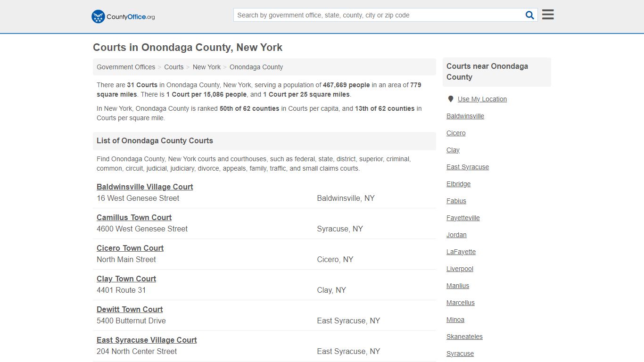
Task: Select East Syracuse in nearby courts sidebar
Action: click(x=468, y=167)
